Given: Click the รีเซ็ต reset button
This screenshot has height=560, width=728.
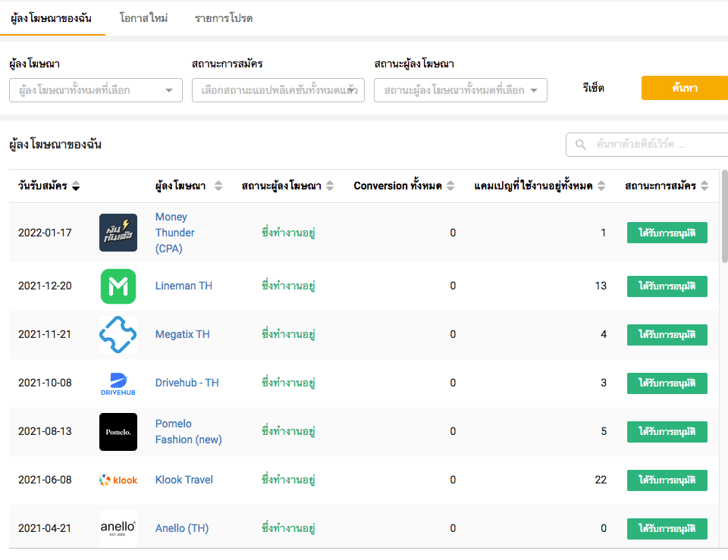Looking at the screenshot, I should pyautogui.click(x=594, y=88).
